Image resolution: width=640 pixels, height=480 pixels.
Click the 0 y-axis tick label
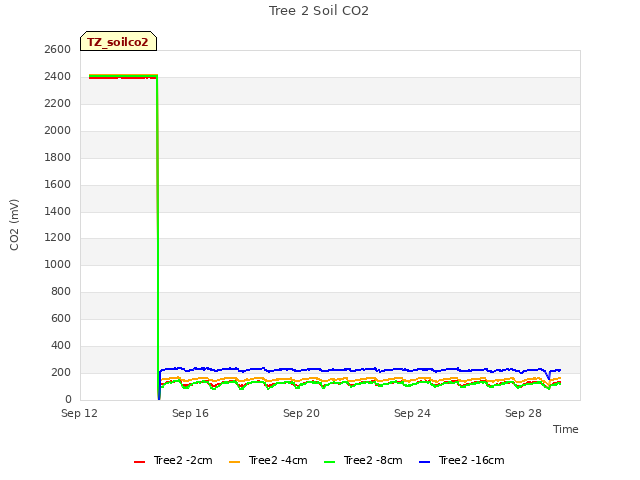(x=68, y=399)
